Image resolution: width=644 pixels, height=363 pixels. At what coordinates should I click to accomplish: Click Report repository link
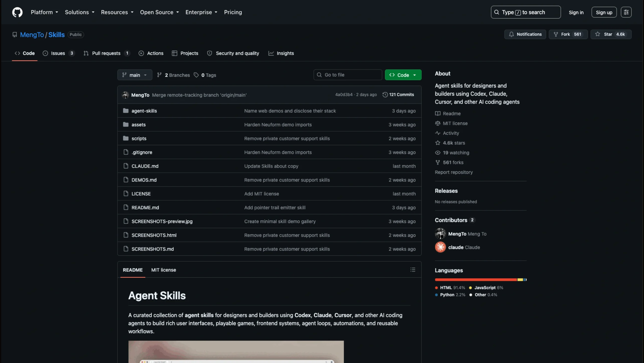(454, 172)
